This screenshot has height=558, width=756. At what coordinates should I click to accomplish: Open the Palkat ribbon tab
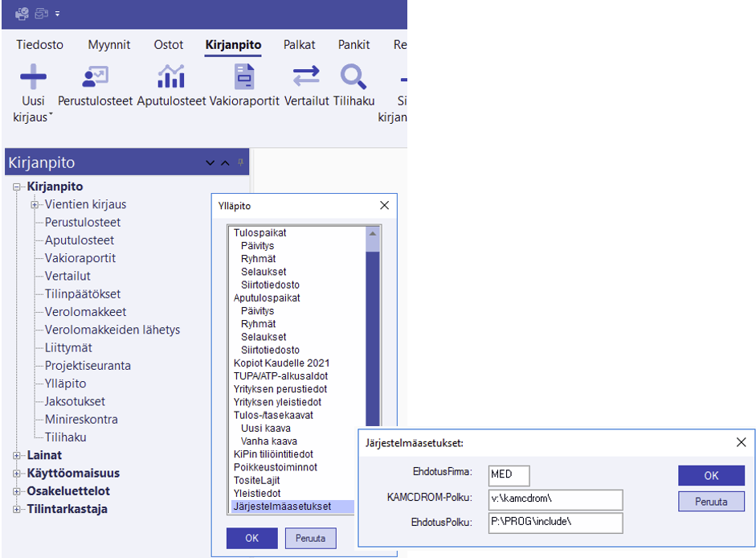click(299, 45)
